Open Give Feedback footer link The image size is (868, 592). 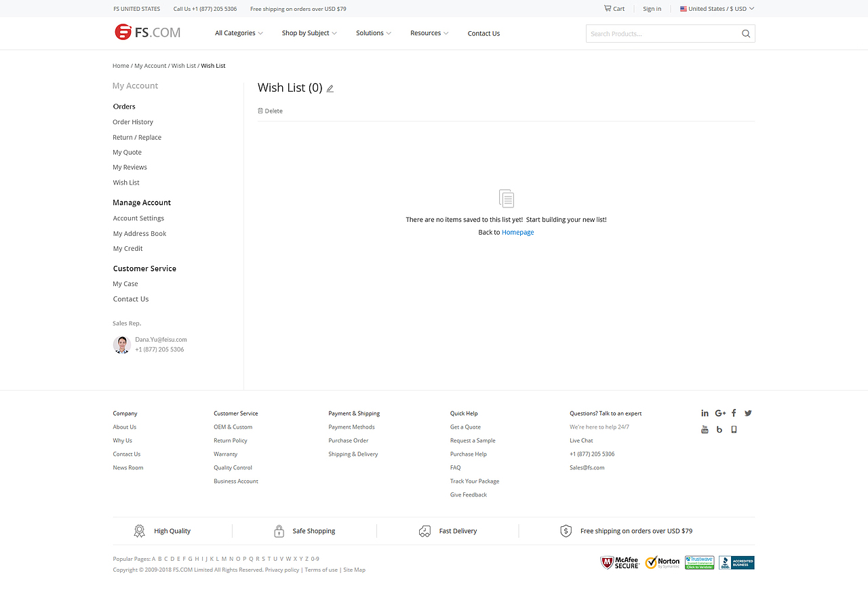[x=469, y=495]
